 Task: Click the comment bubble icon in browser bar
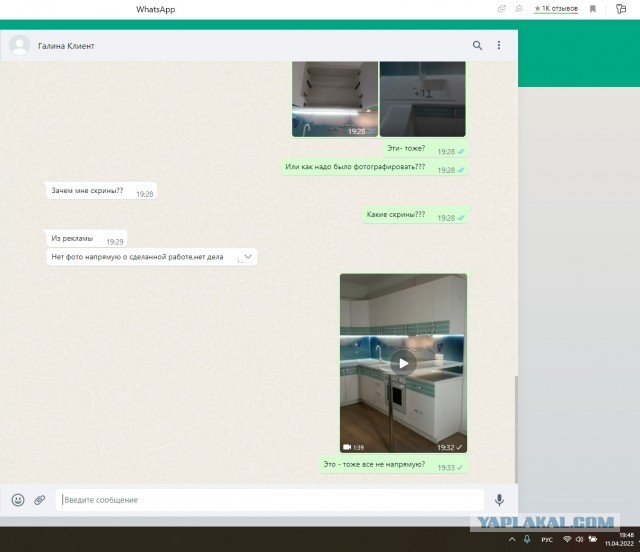tap(519, 9)
